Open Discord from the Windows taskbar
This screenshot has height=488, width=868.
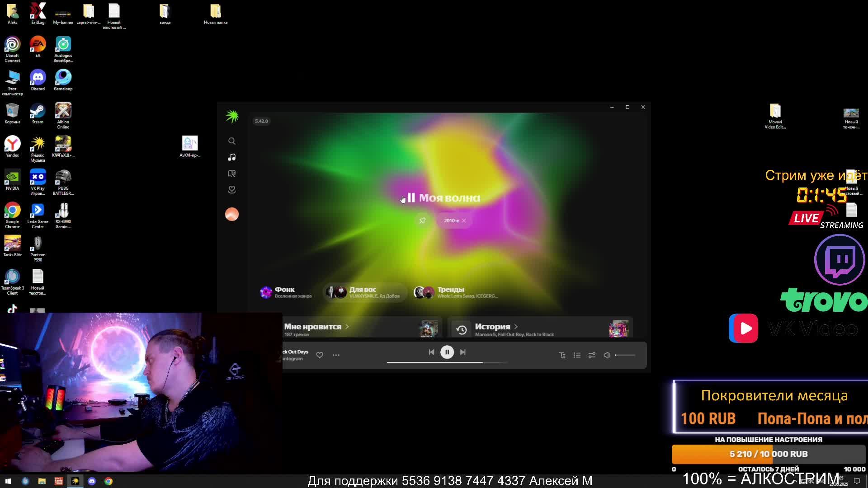(92, 481)
